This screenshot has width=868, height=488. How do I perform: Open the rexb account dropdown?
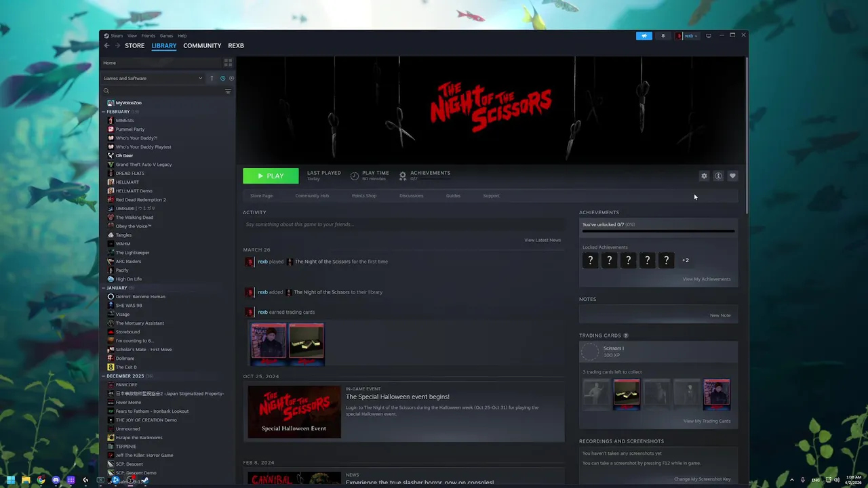pos(687,36)
